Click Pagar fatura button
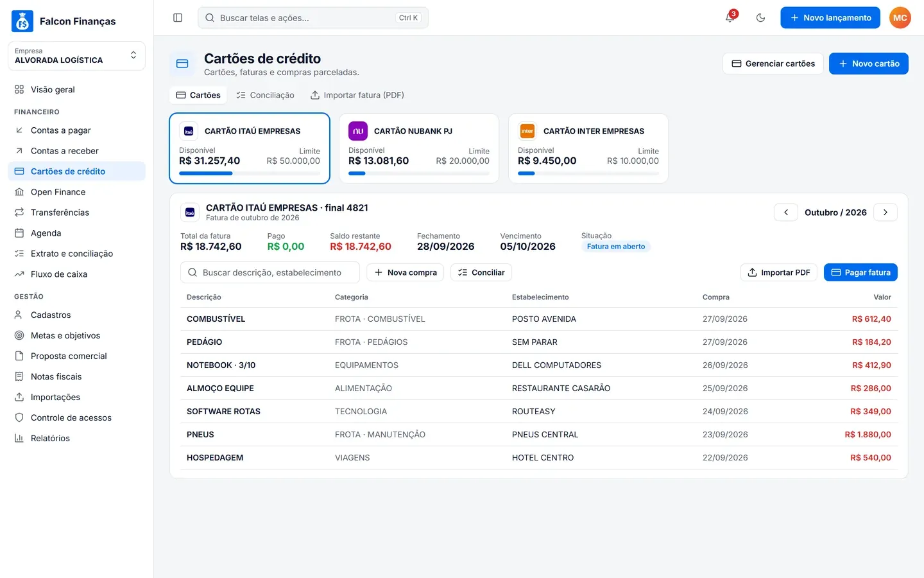 point(860,272)
